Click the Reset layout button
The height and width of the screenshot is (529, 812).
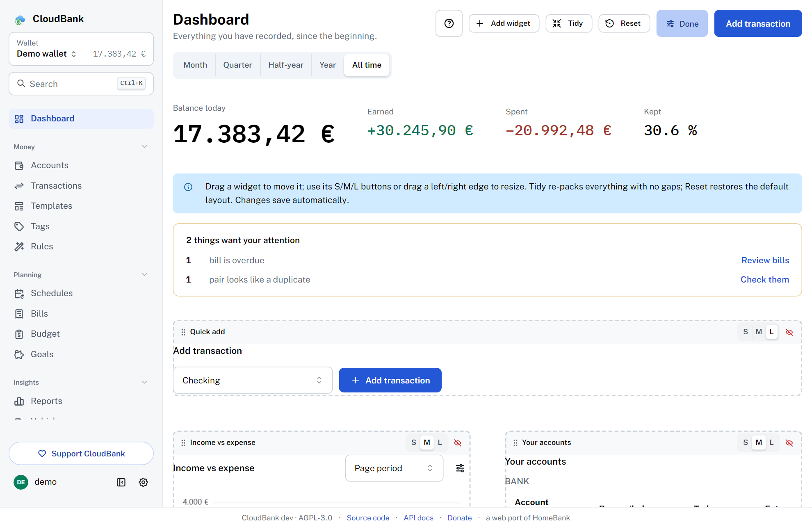624,23
